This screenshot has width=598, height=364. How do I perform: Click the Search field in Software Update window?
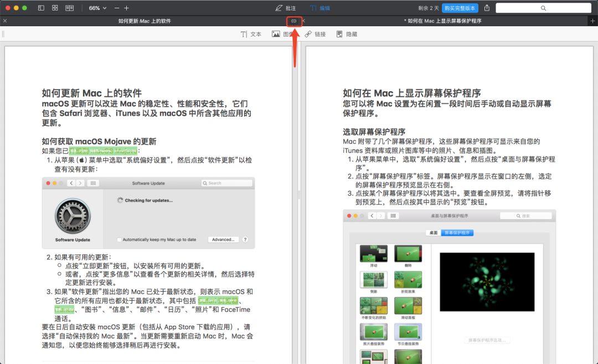(226, 183)
